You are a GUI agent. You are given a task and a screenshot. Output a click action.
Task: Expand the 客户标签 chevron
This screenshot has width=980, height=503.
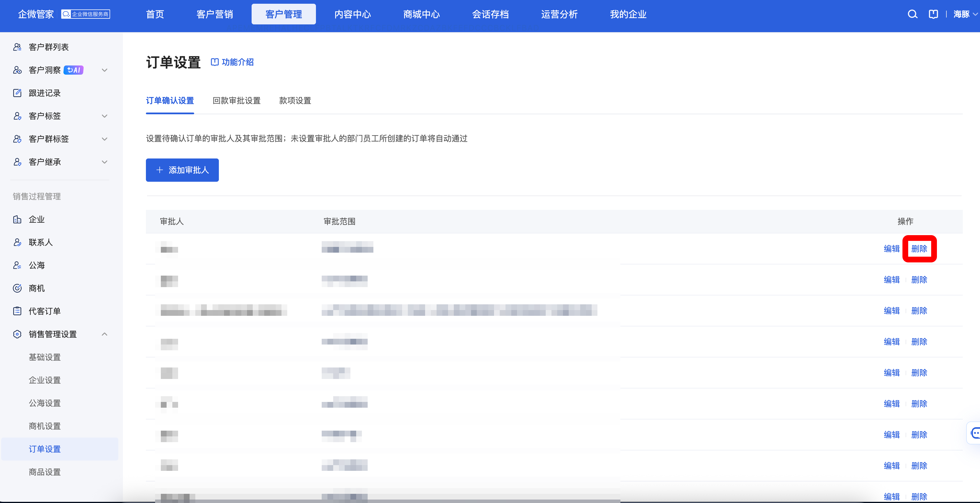coord(105,116)
